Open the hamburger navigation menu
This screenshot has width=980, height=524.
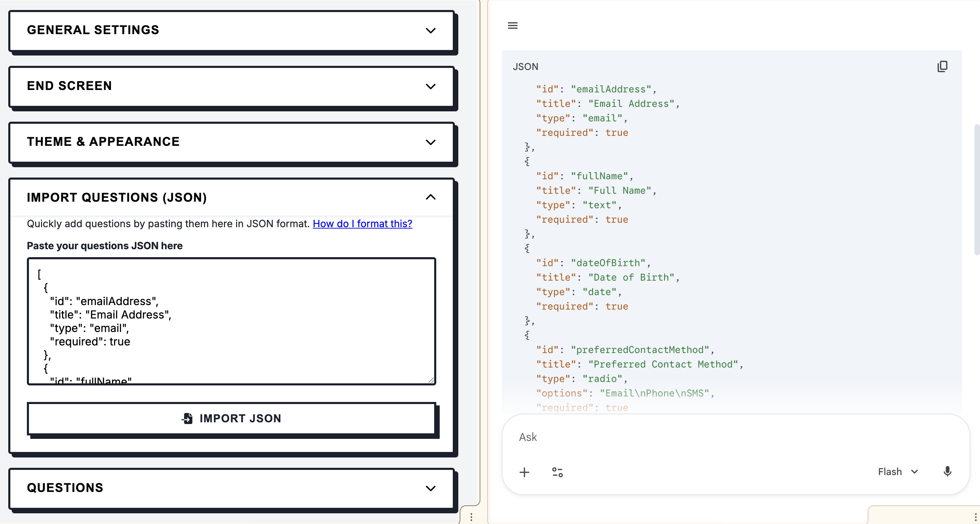[x=512, y=25]
